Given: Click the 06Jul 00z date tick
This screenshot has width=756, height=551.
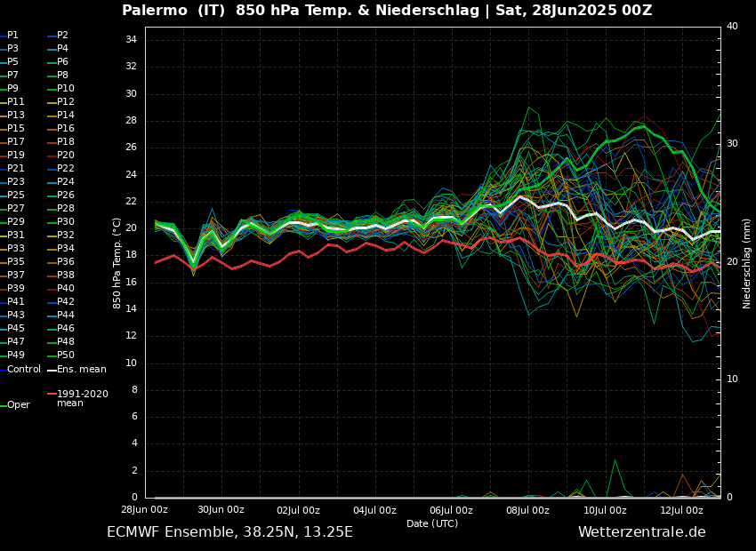Looking at the screenshot, I should [x=451, y=510].
